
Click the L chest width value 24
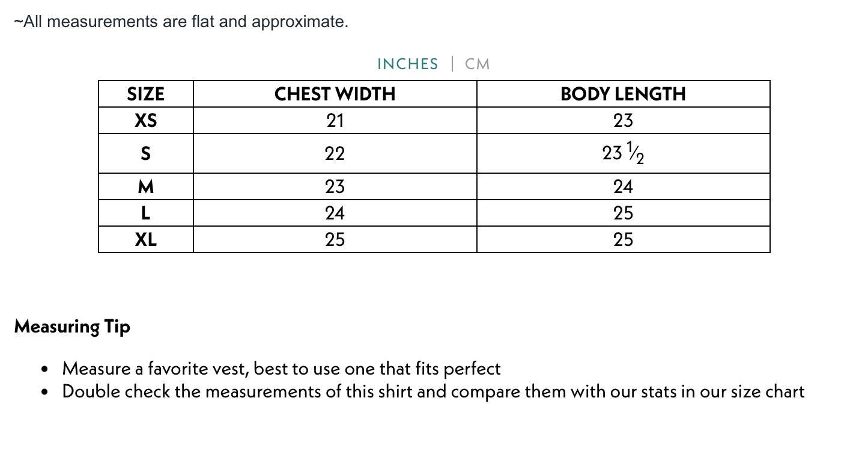click(x=335, y=213)
